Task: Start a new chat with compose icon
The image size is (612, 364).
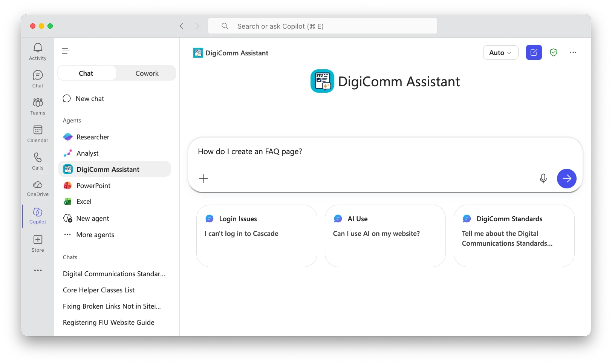Action: (534, 52)
